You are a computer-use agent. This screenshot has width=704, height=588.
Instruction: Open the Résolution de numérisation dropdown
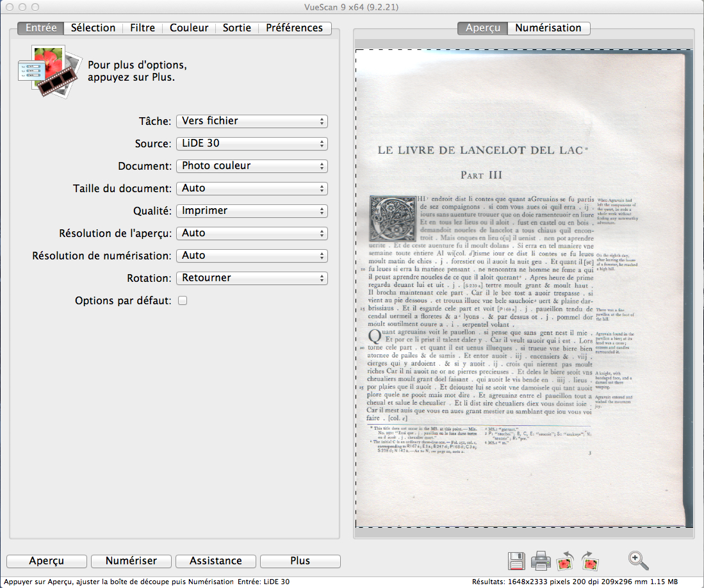[x=252, y=256]
